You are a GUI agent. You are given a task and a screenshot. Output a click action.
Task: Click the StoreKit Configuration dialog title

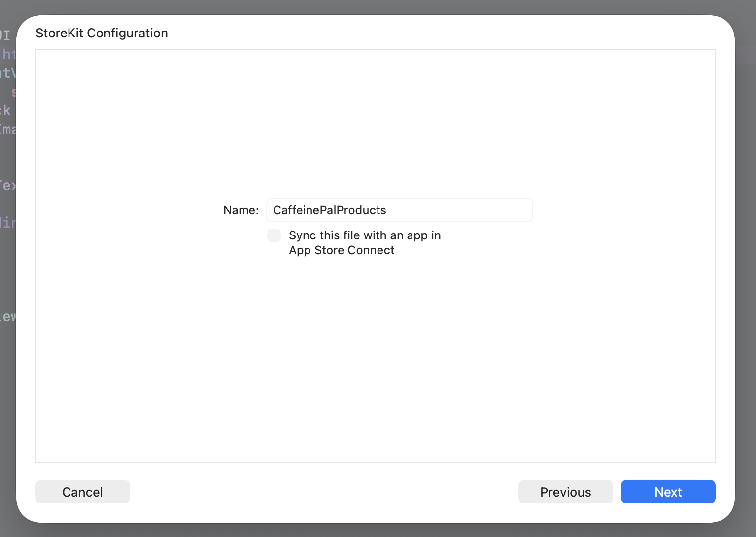(x=102, y=33)
